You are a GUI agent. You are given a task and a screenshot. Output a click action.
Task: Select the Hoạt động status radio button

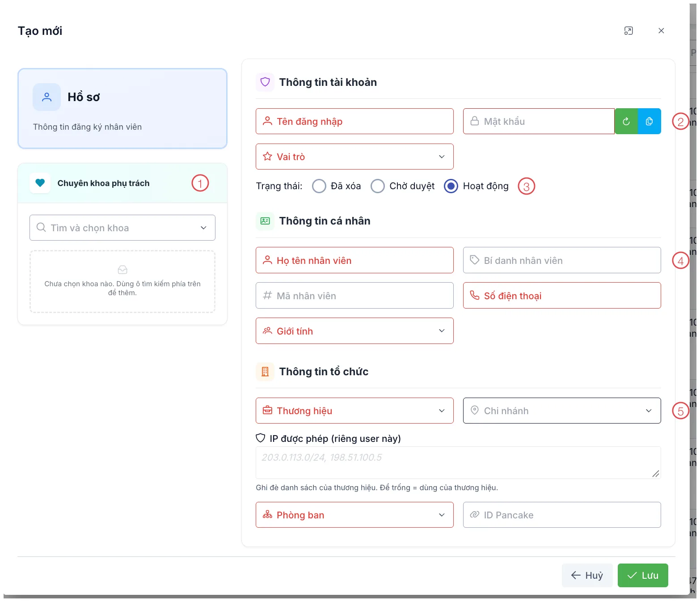(x=451, y=186)
